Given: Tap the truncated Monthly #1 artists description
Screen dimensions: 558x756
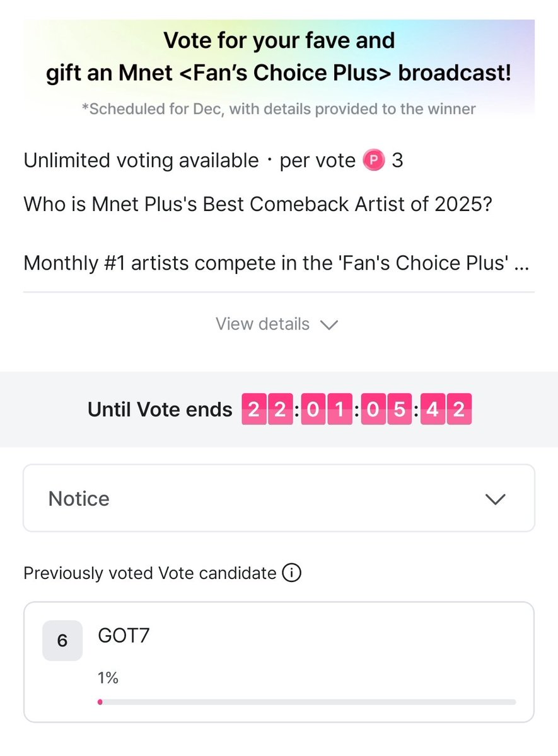Looking at the screenshot, I should pos(276,263).
